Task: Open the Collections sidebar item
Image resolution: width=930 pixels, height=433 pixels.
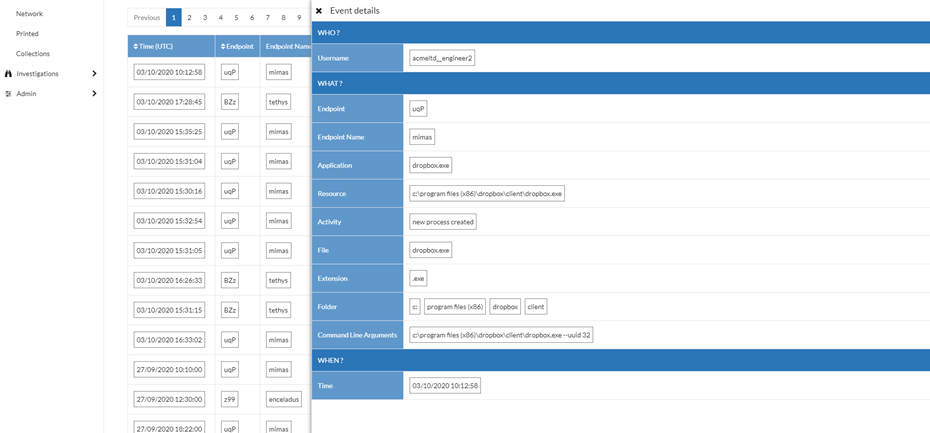Action: tap(33, 53)
